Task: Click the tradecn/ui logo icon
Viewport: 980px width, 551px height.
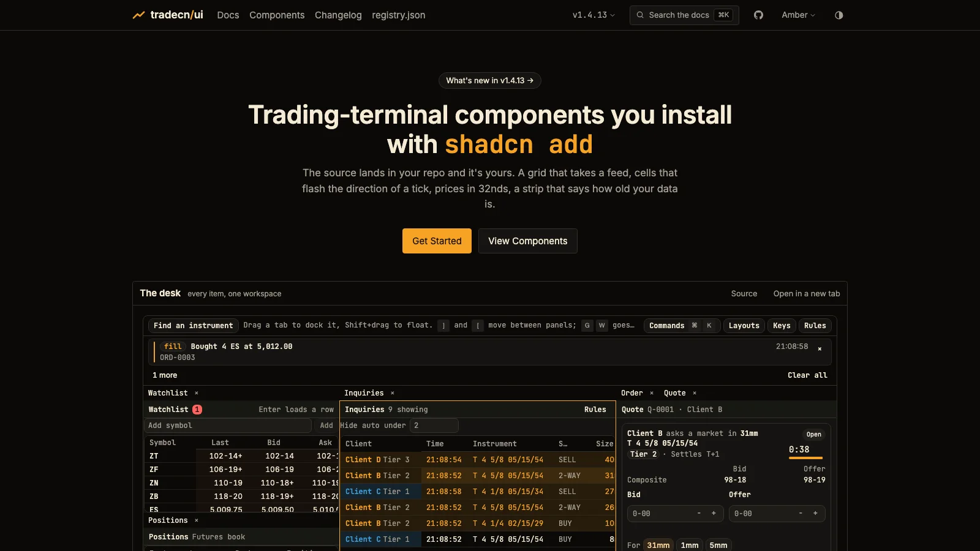Action: pos(139,15)
